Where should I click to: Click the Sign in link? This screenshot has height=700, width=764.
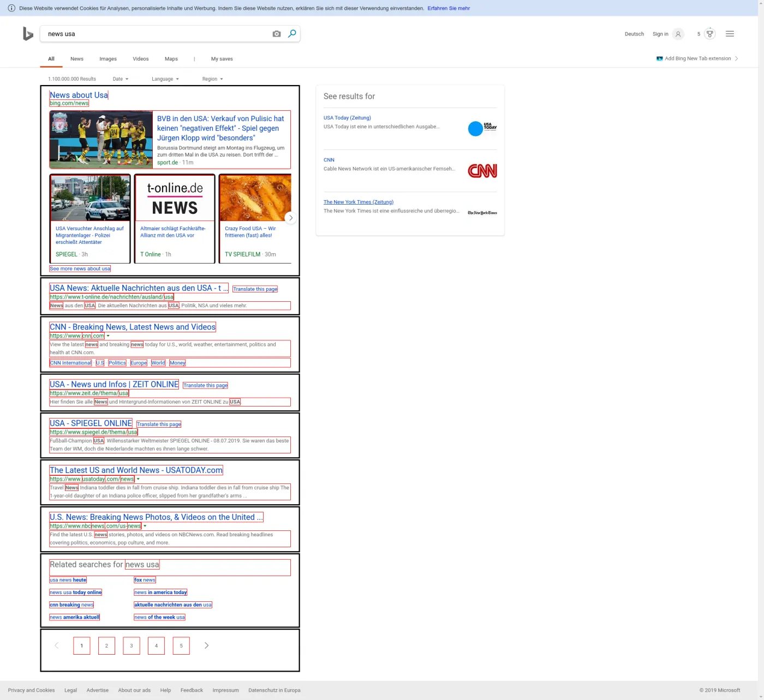[660, 34]
